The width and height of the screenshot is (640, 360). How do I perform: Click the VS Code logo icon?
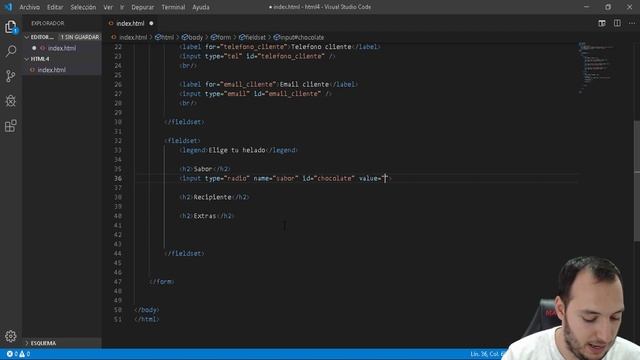tap(8, 7)
